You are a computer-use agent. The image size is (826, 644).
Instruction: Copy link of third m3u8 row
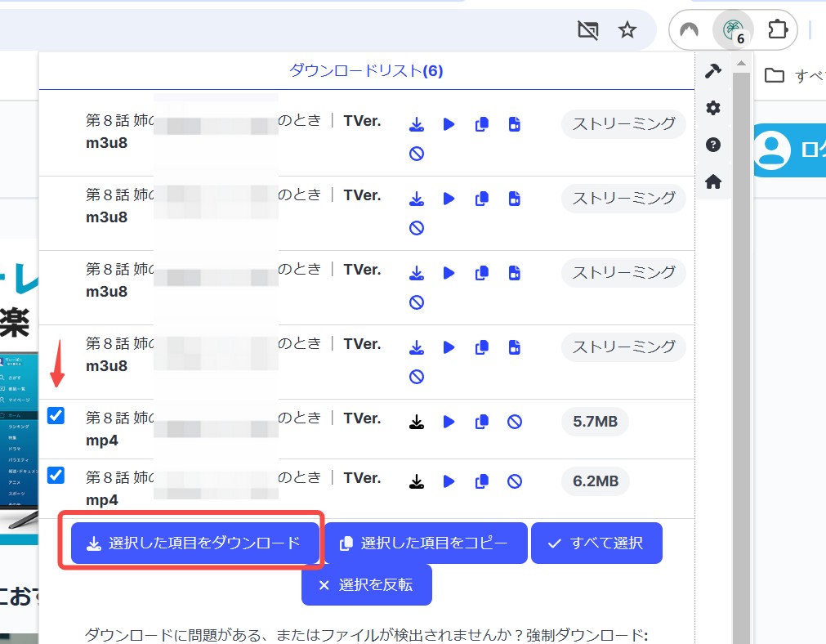tap(481, 273)
